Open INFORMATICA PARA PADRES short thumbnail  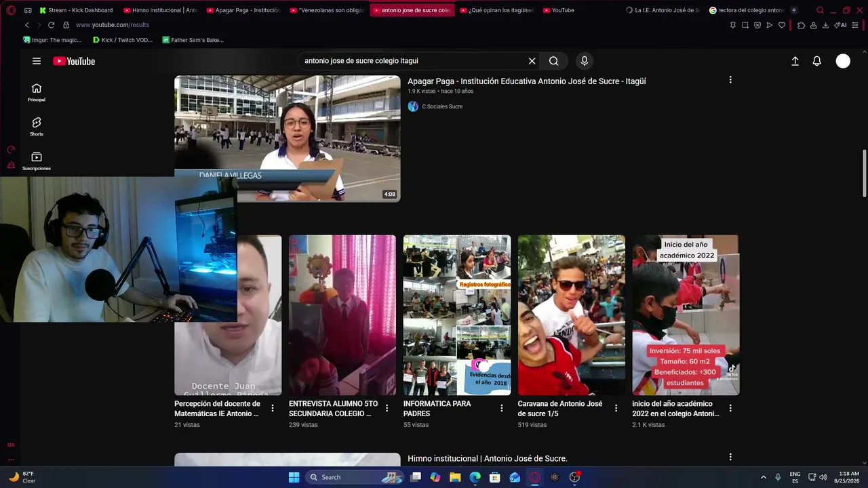457,315
